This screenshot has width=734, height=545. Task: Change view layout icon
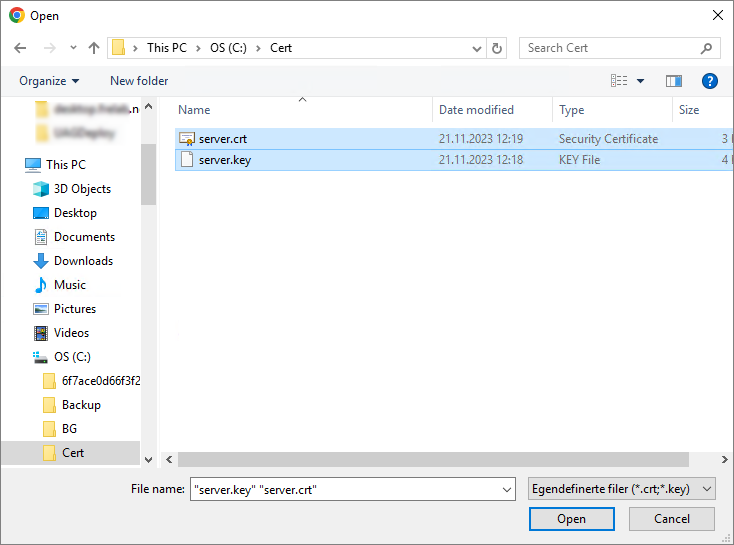620,81
